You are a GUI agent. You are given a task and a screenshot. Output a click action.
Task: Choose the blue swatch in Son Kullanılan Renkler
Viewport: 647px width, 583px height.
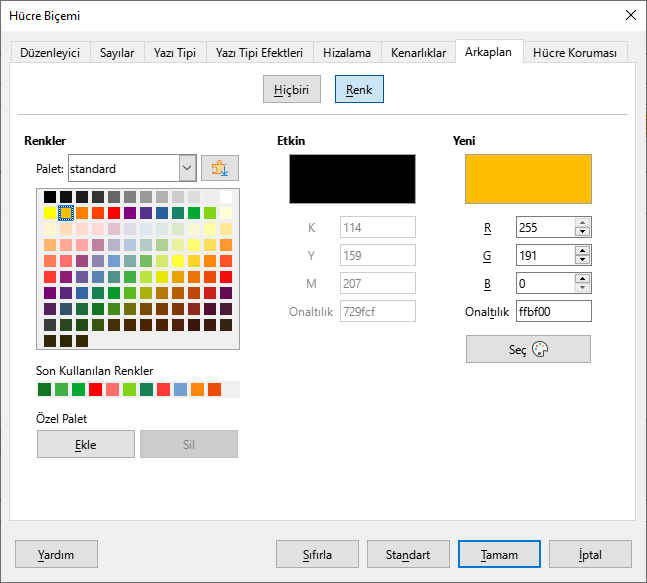pos(179,389)
